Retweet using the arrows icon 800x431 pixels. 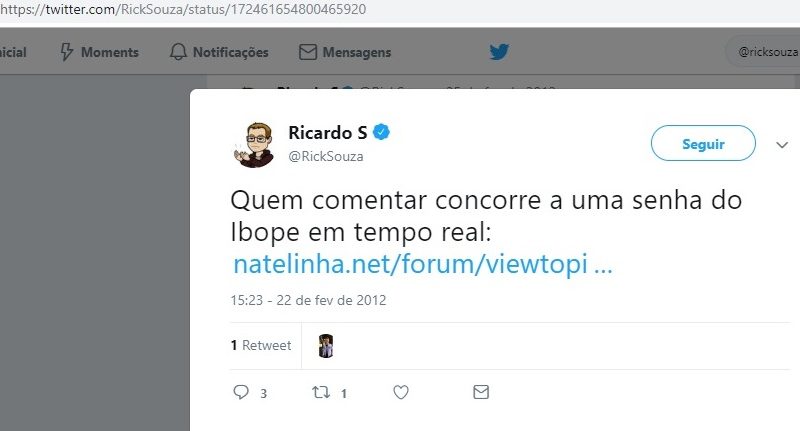tap(321, 392)
